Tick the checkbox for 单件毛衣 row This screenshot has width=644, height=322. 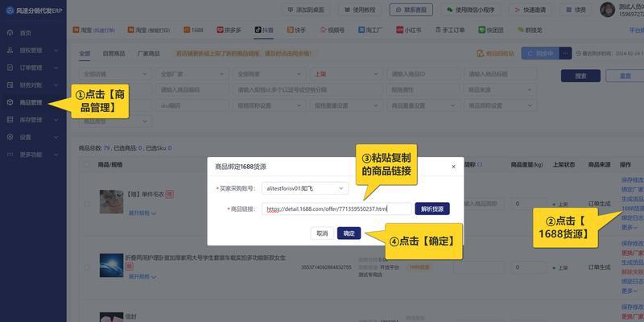(86, 204)
